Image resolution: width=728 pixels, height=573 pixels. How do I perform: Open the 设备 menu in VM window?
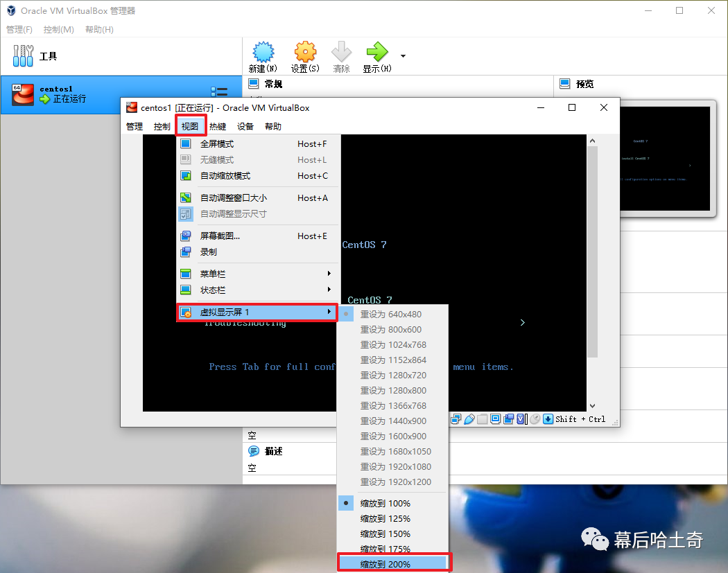click(x=245, y=127)
